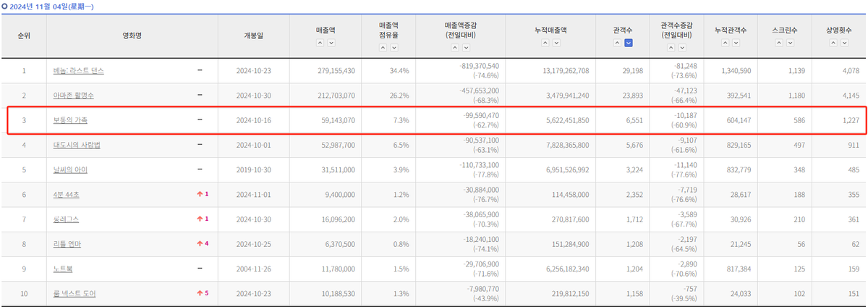
Task: Sort 매출액 점유율 ascending with up arrow
Action: [383, 48]
